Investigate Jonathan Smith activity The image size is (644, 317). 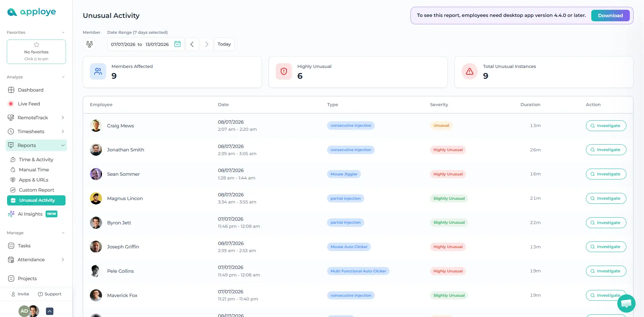[x=606, y=150]
